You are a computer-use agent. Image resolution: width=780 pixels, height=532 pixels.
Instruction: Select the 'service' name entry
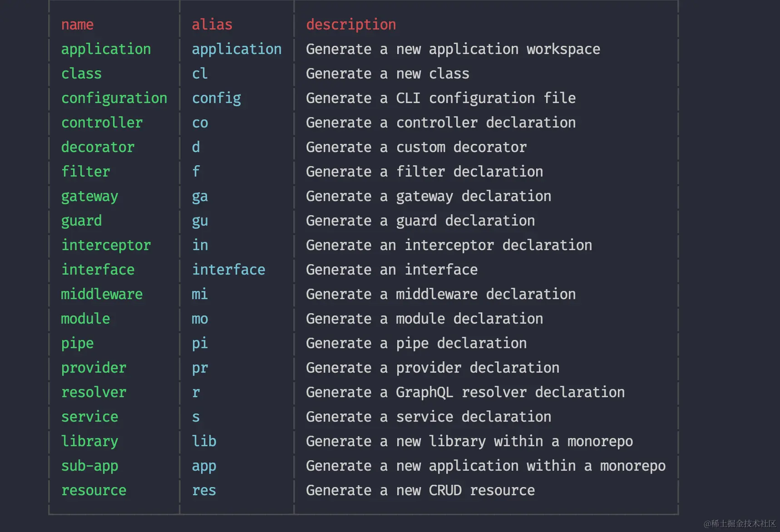(90, 417)
